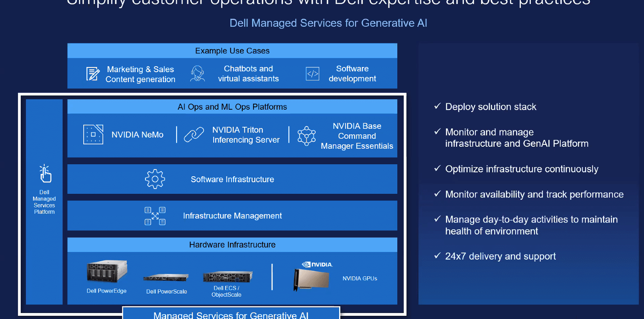Click the Example Use Cases header

tap(232, 51)
